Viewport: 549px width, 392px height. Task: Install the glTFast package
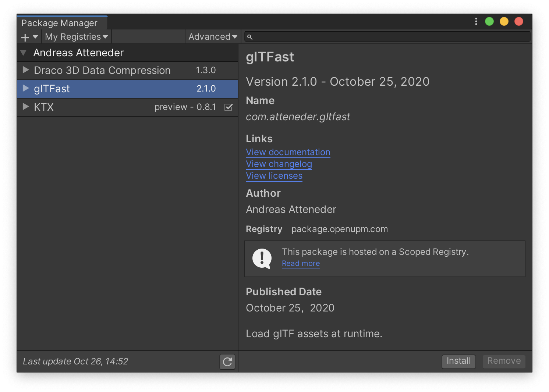coord(458,361)
